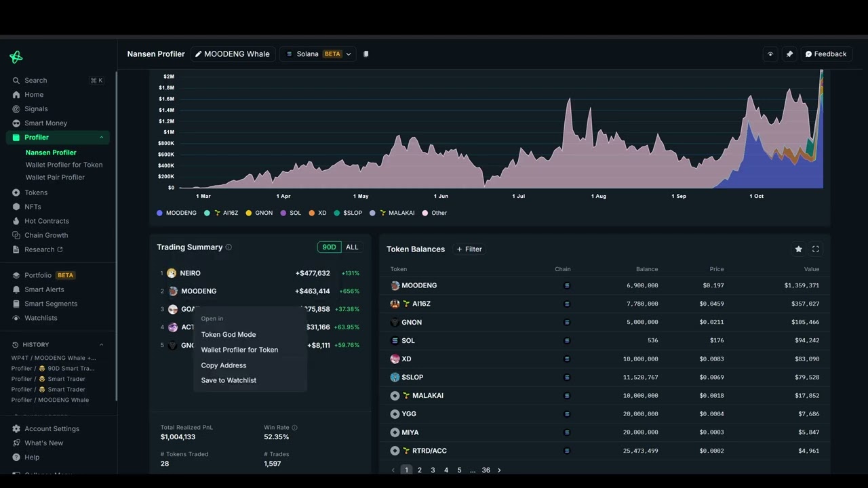Click the Nansen logo icon
Viewport: 868px width, 488px height.
[x=16, y=57]
